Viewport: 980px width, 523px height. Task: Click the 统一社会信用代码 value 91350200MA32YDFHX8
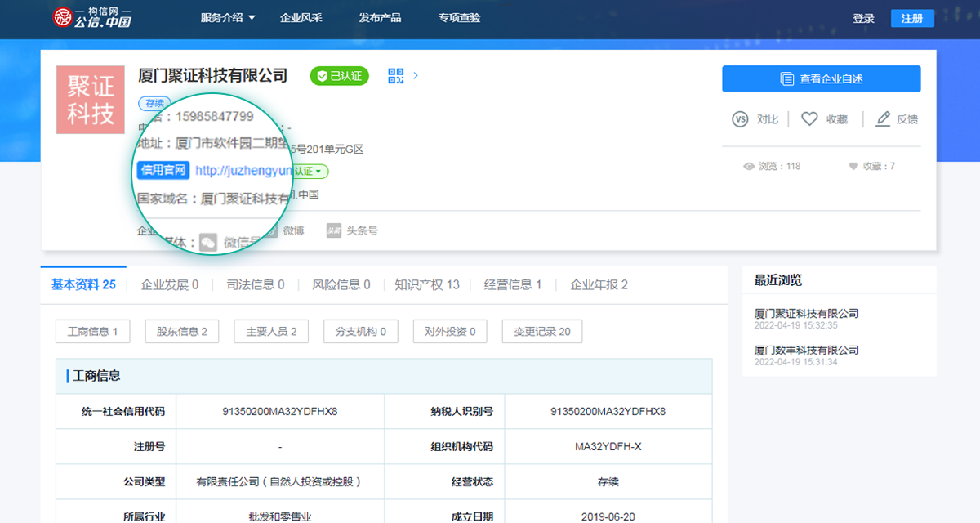280,411
